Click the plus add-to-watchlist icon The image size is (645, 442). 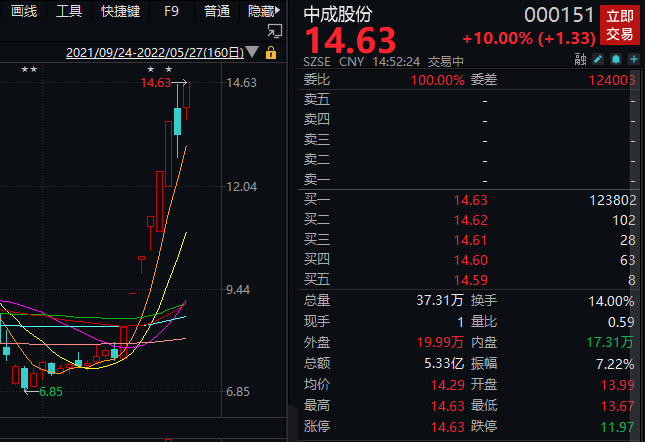634,60
